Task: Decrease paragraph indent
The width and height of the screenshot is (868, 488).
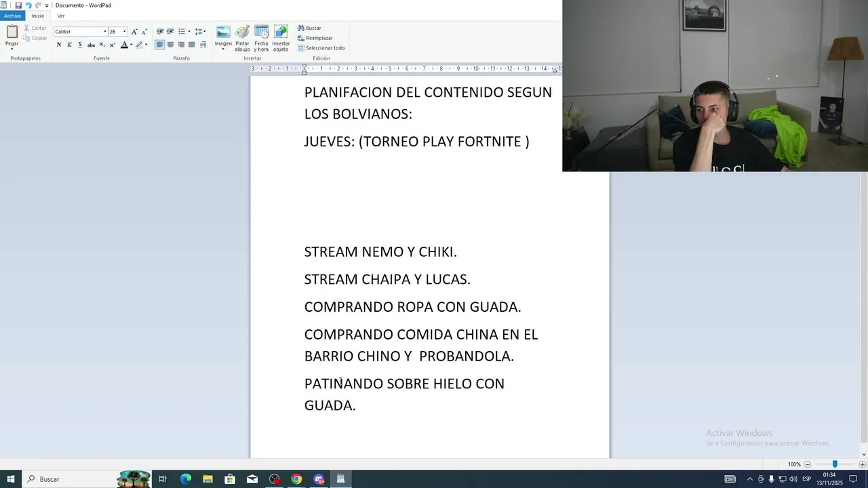Action: pyautogui.click(x=160, y=32)
